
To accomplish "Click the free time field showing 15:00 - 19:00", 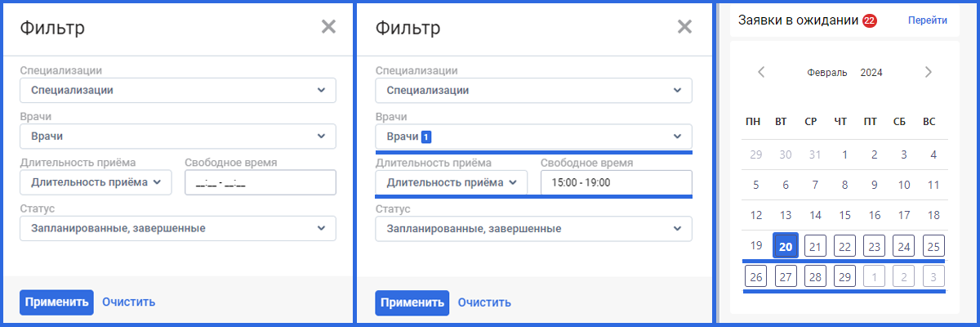I will pyautogui.click(x=616, y=182).
